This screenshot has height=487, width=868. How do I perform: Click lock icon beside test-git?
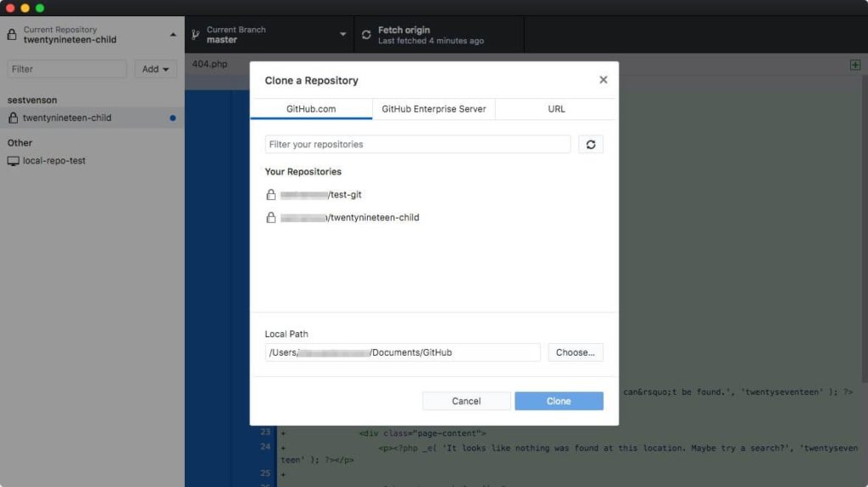click(x=270, y=194)
